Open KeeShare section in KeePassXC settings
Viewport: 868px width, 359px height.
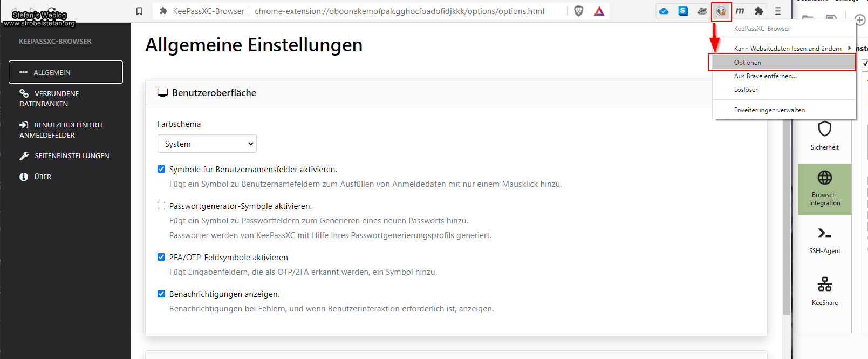point(824,291)
